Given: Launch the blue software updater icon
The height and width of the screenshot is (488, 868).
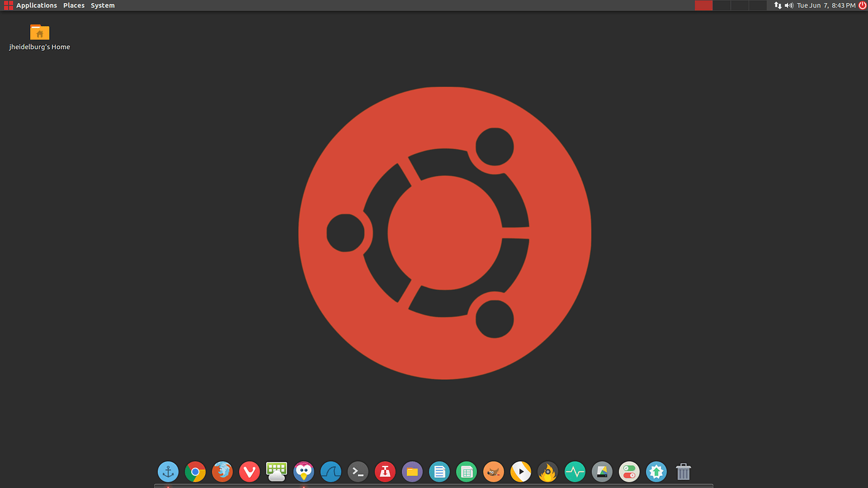Looking at the screenshot, I should (x=656, y=471).
